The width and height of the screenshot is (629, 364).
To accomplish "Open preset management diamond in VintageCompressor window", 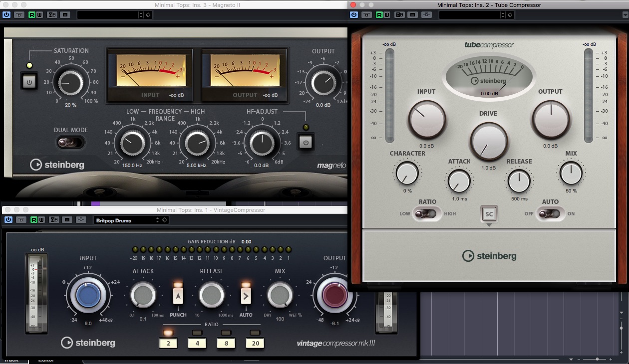I will pyautogui.click(x=165, y=220).
